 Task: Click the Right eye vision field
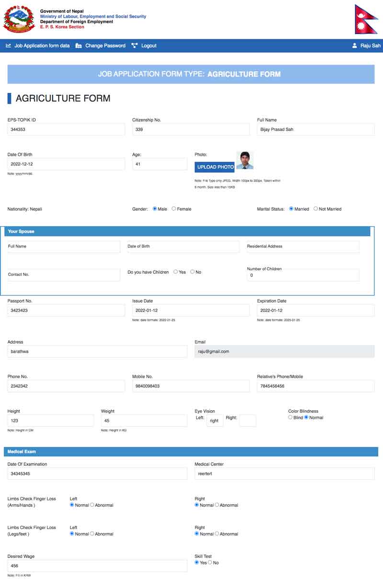pos(248,421)
